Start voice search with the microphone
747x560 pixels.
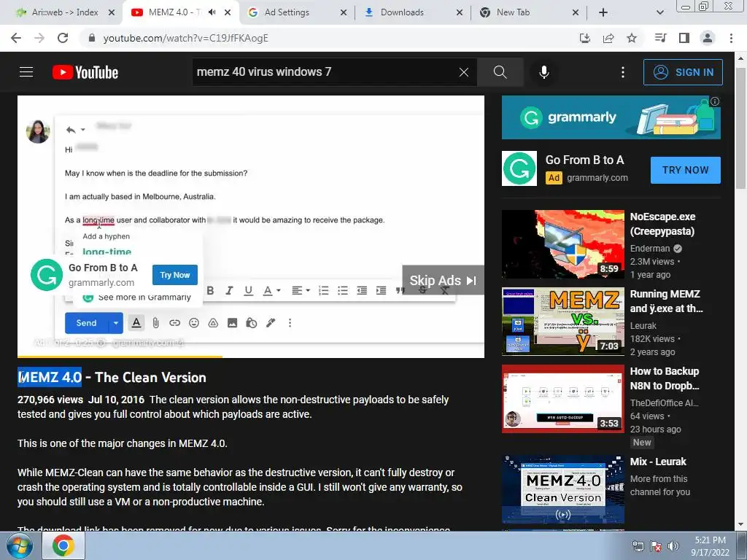pos(543,72)
